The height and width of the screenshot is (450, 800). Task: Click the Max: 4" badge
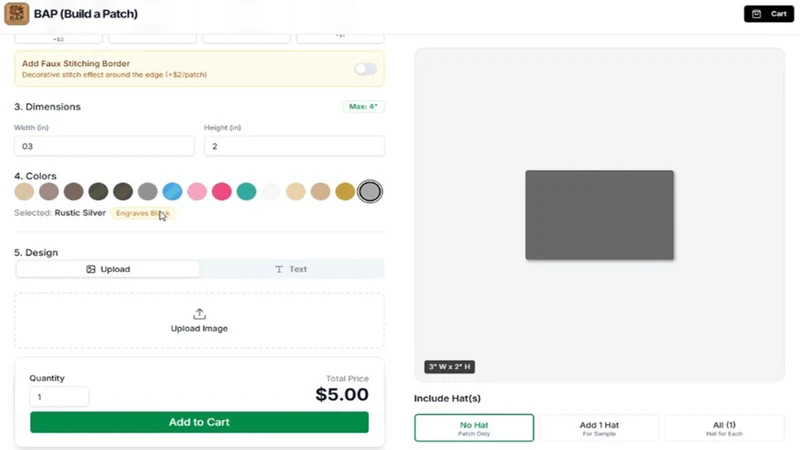pos(363,106)
